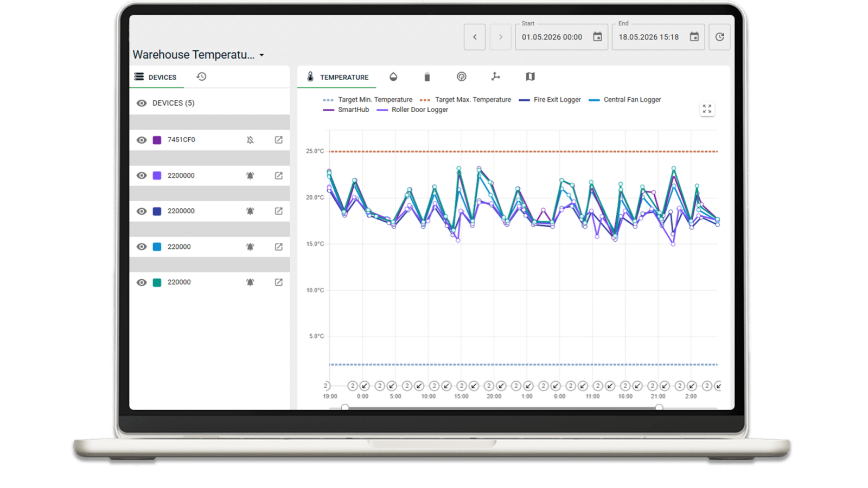
Task: Expand the Warehouse Temperature dropdown
Action: point(261,55)
